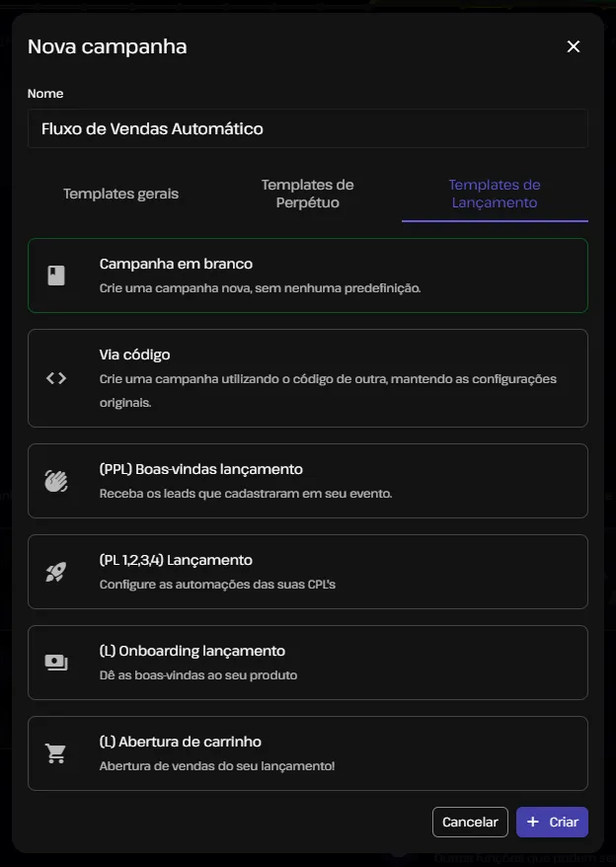The width and height of the screenshot is (616, 867).
Task: Choose the (L) Onboarding lançamento title
Action: [x=192, y=651]
